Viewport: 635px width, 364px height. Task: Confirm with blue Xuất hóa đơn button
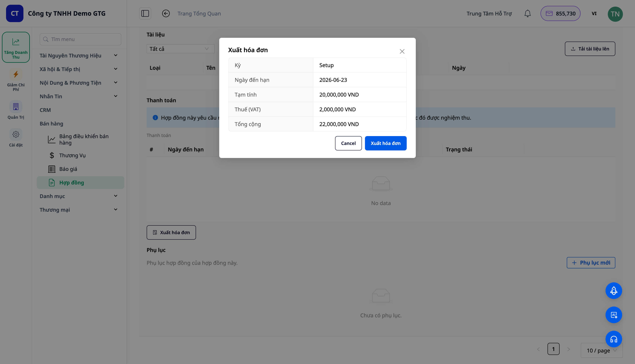click(386, 143)
